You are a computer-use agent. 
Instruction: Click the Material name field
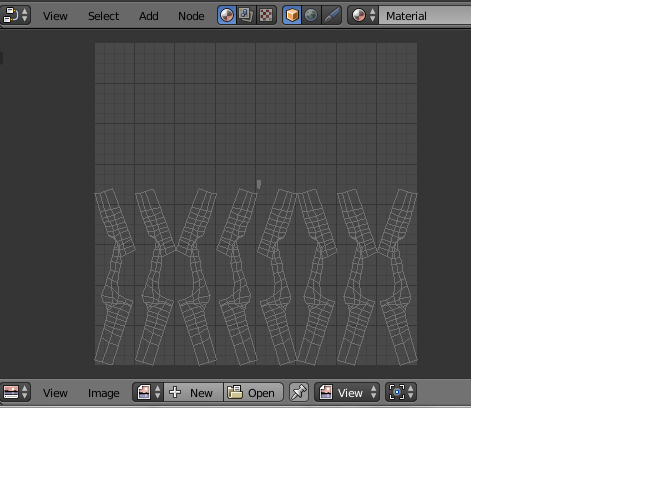coord(425,16)
